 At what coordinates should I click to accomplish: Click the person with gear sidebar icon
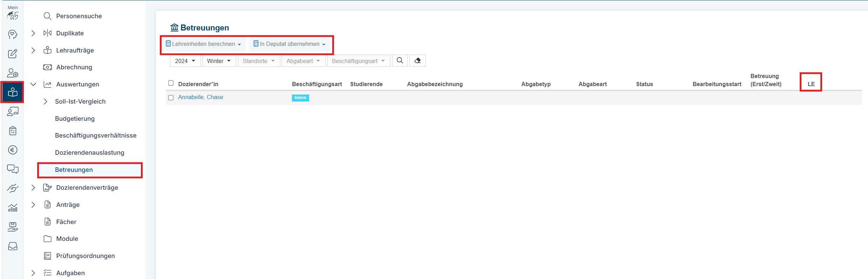[13, 73]
